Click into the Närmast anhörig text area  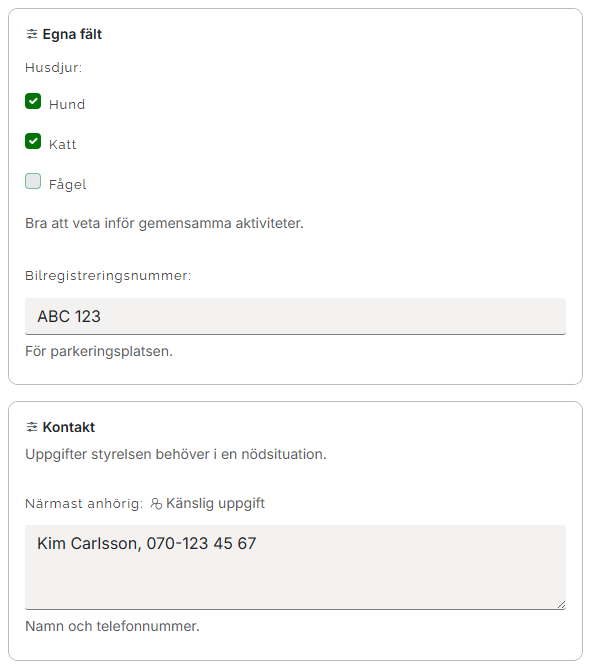pyautogui.click(x=295, y=567)
